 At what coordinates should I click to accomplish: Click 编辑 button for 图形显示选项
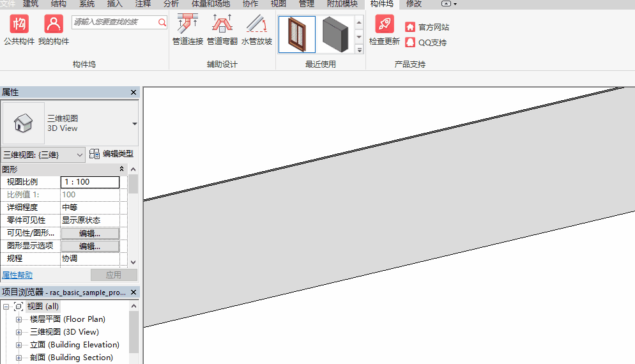click(90, 246)
